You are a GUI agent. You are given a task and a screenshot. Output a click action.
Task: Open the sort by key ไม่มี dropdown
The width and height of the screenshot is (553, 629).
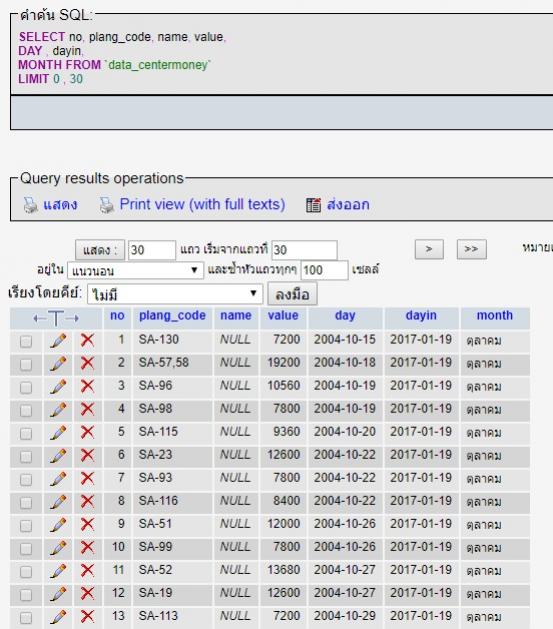pos(175,294)
